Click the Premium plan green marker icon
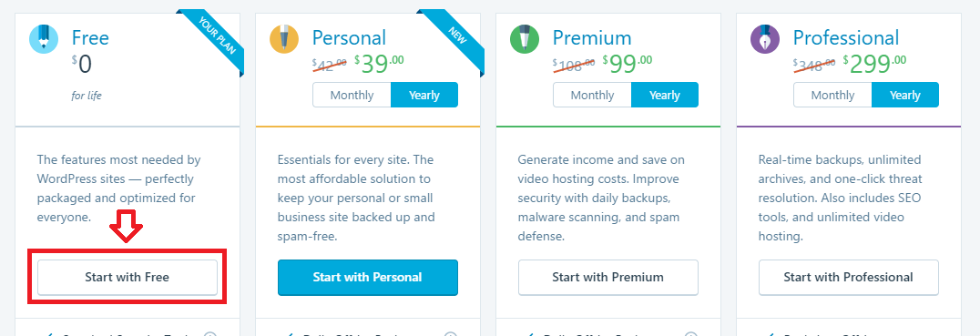This screenshot has width=980, height=336. click(525, 37)
